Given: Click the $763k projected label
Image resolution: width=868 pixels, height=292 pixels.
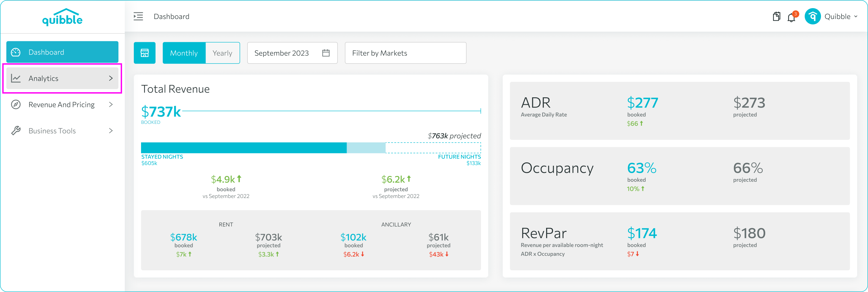Looking at the screenshot, I should point(454,136).
